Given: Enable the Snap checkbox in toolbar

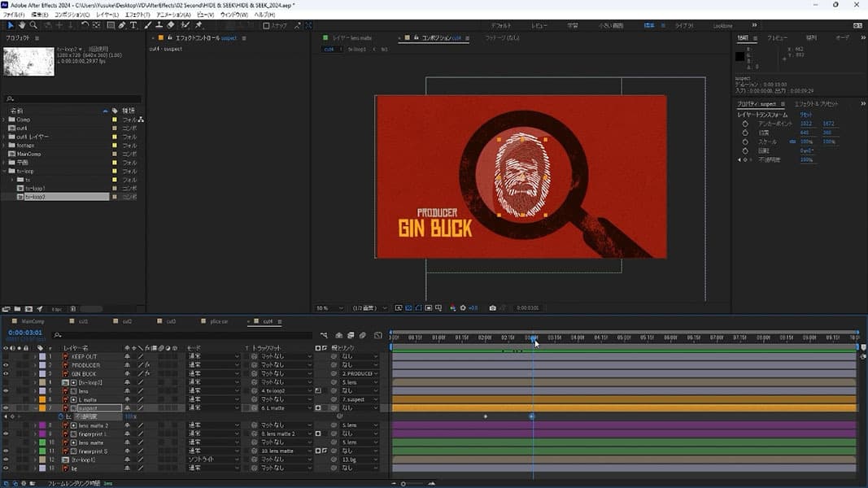Looking at the screenshot, I should point(266,25).
